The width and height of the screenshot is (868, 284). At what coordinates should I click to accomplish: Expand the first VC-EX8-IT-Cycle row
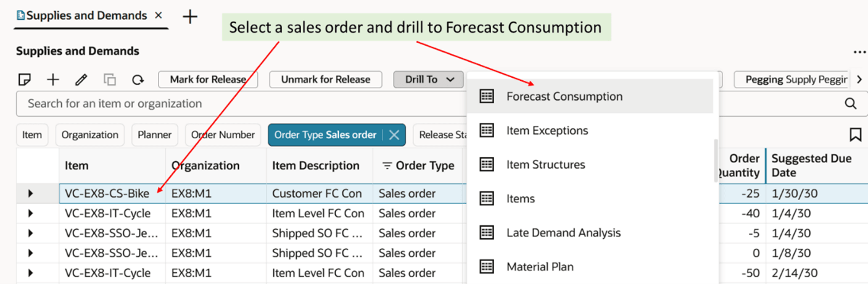click(x=30, y=214)
